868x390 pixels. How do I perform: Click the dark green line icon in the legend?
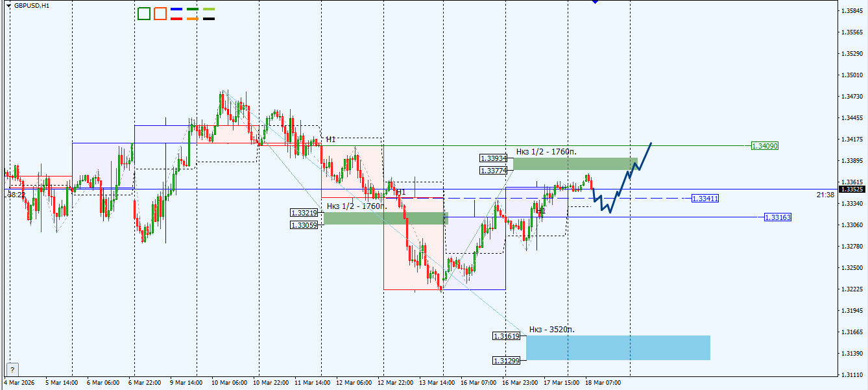[x=193, y=9]
